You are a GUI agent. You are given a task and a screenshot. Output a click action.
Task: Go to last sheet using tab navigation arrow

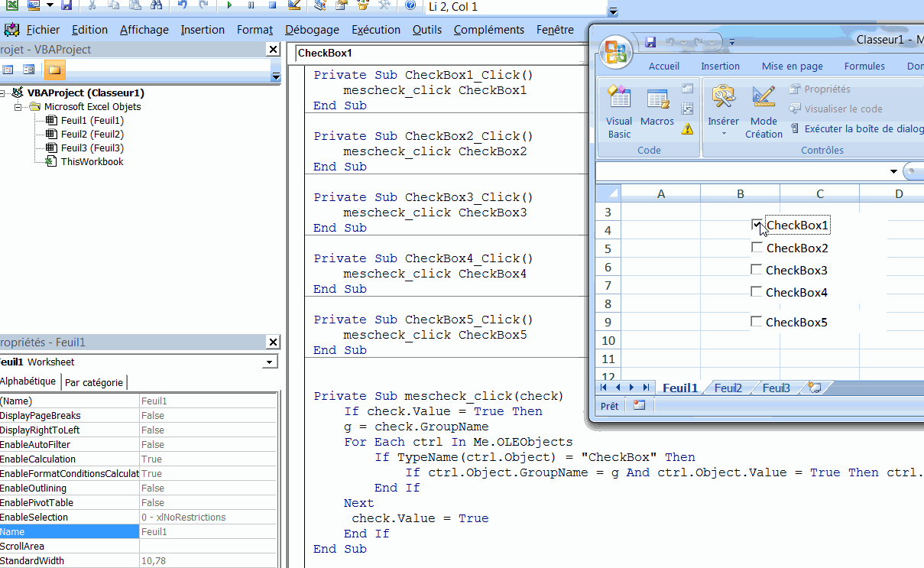tap(647, 388)
